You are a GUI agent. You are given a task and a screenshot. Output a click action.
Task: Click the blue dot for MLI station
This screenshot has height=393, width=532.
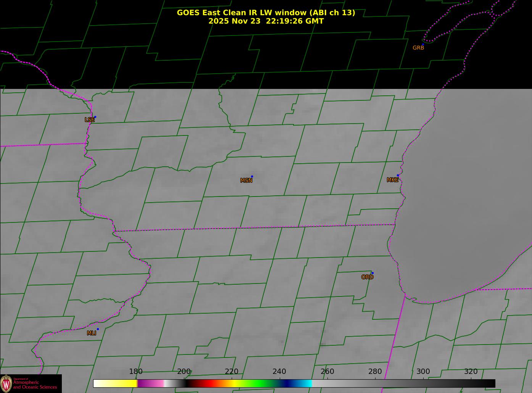(98, 329)
